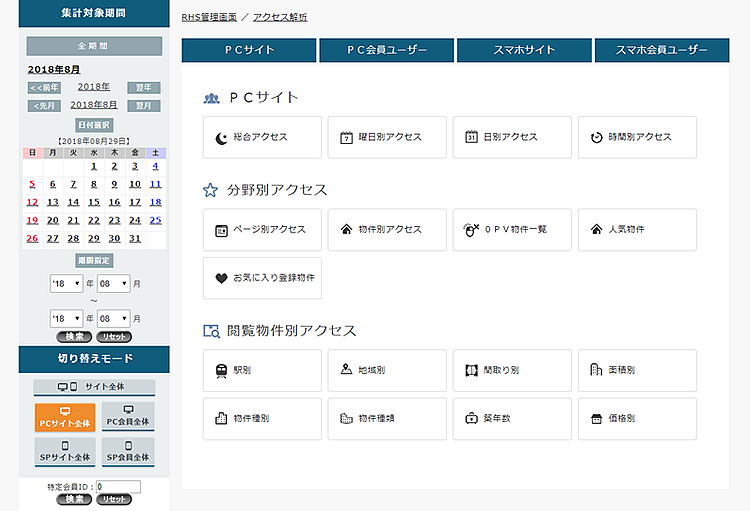Select the PC会員ユーザー tab
The height and width of the screenshot is (511, 750).
386,50
